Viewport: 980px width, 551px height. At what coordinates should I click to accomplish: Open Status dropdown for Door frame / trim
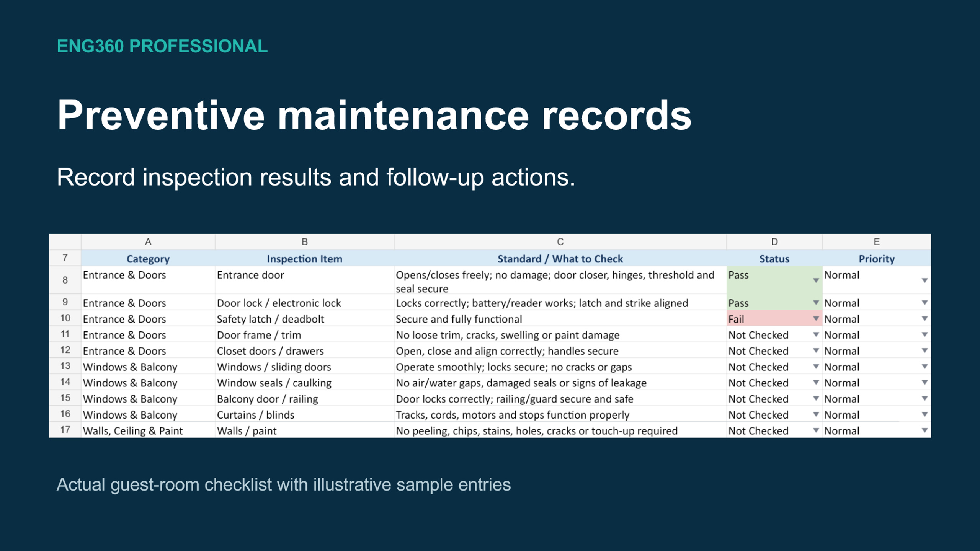click(x=816, y=335)
